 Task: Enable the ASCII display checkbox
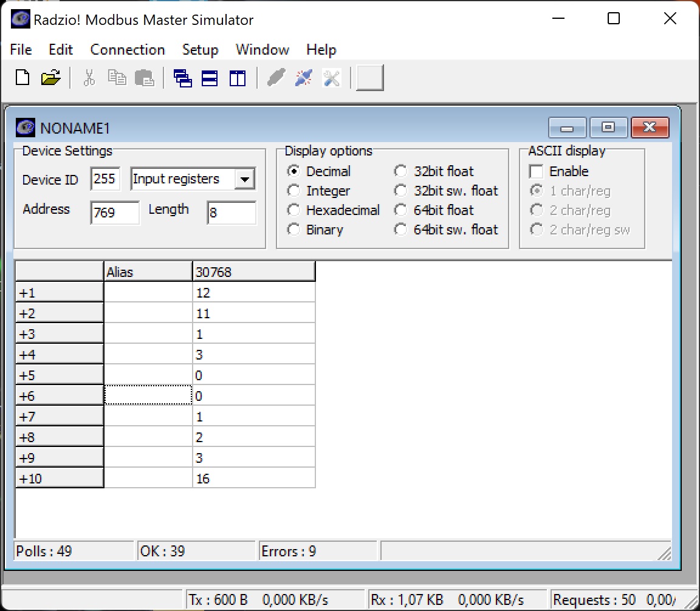pos(536,171)
